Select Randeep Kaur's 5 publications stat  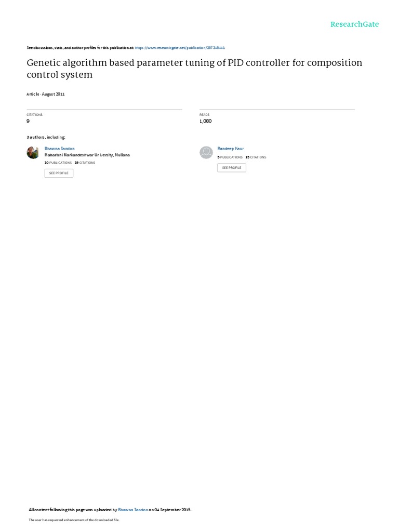pyautogui.click(x=230, y=157)
